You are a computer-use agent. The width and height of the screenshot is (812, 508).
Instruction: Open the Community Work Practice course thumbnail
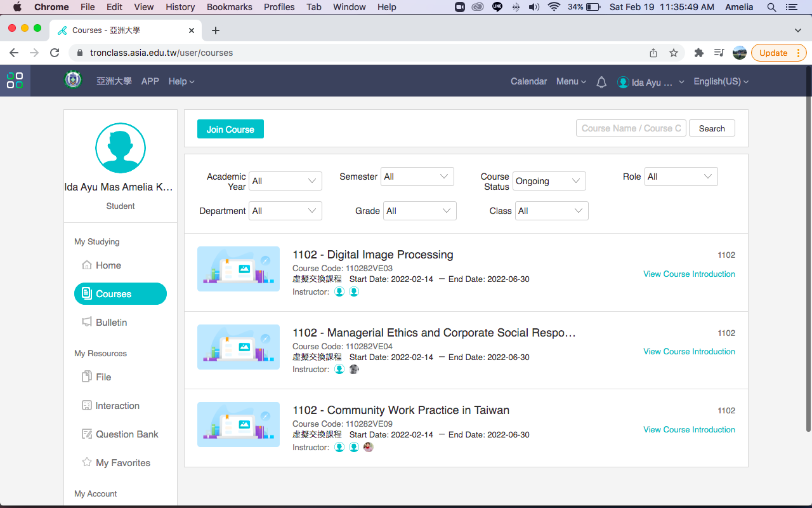239,424
